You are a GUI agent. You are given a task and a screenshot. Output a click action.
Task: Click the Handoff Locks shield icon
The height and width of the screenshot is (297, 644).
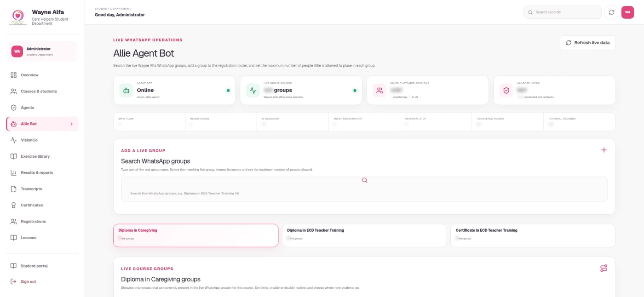[506, 91]
